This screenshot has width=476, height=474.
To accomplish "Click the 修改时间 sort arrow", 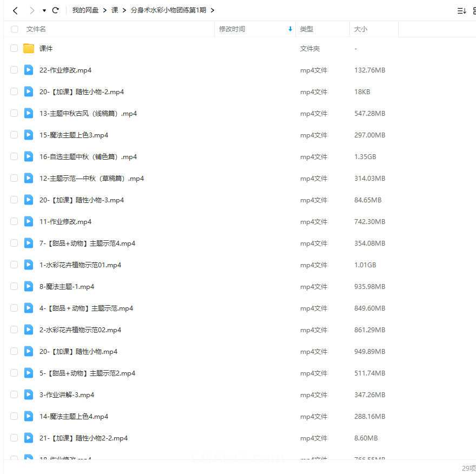I will [x=290, y=29].
